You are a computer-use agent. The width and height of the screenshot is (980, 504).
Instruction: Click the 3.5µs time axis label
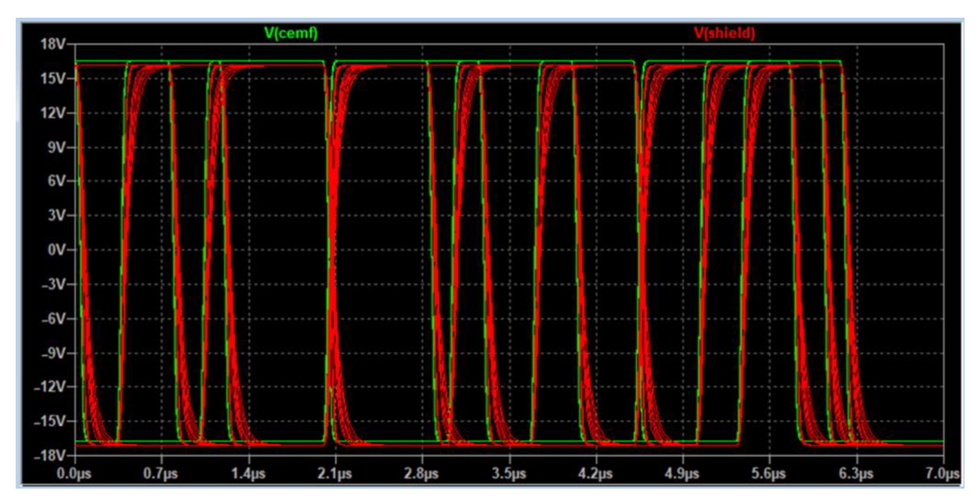click(509, 474)
